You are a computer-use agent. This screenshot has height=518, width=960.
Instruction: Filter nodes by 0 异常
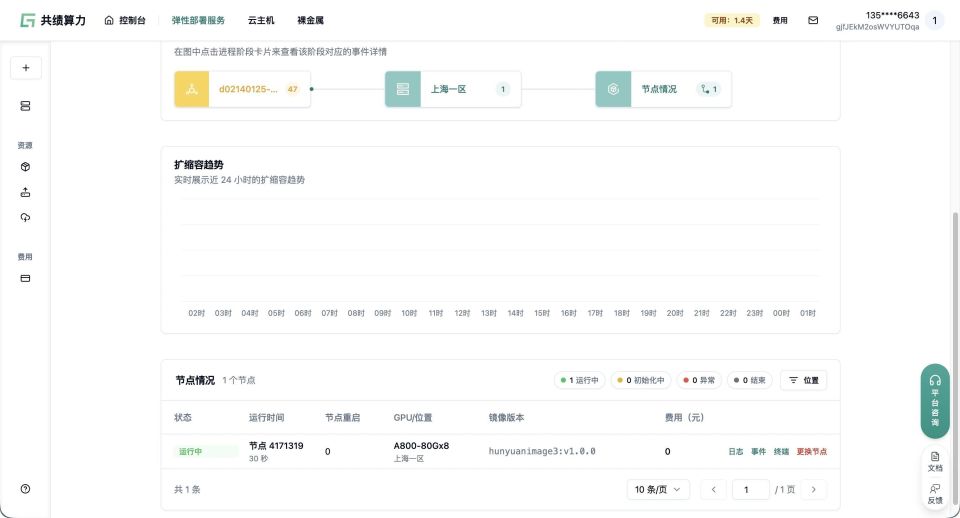pyautogui.click(x=699, y=380)
